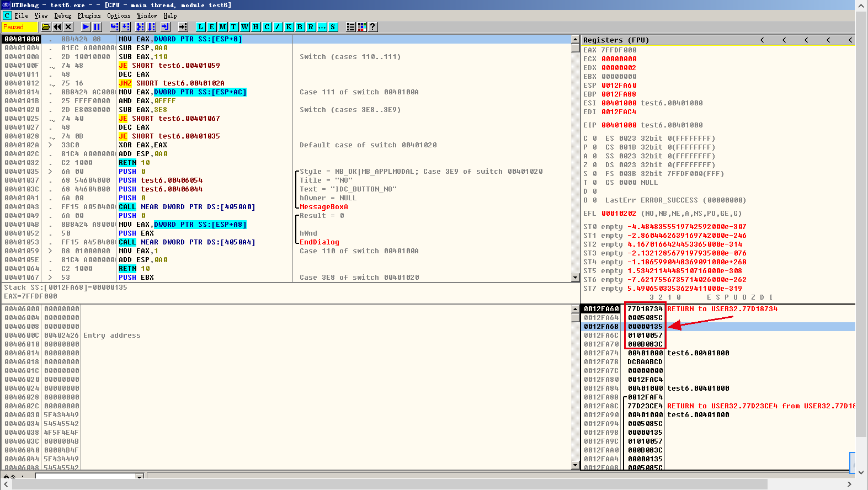This screenshot has height=490, width=868.
Task: Click the Trace into toolbar icon
Action: coord(140,26)
